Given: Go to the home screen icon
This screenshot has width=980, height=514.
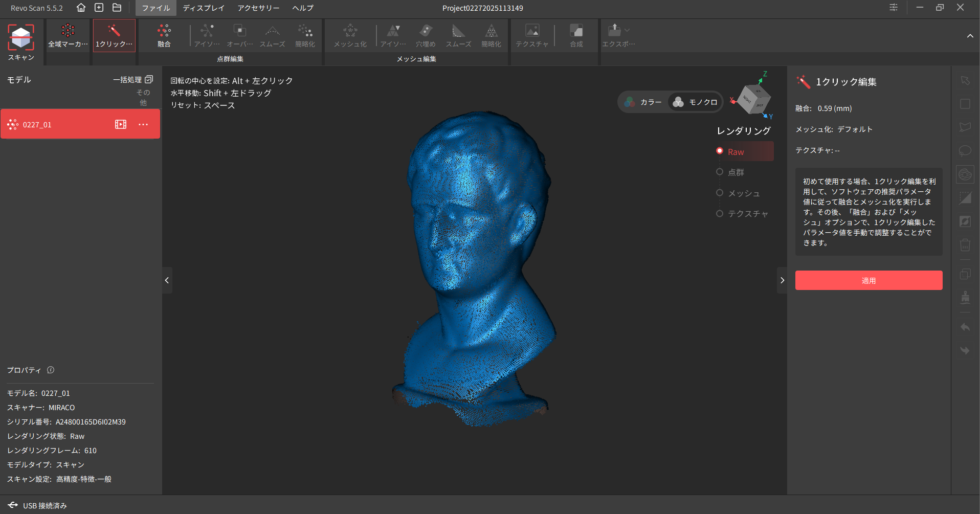Looking at the screenshot, I should pyautogui.click(x=81, y=8).
